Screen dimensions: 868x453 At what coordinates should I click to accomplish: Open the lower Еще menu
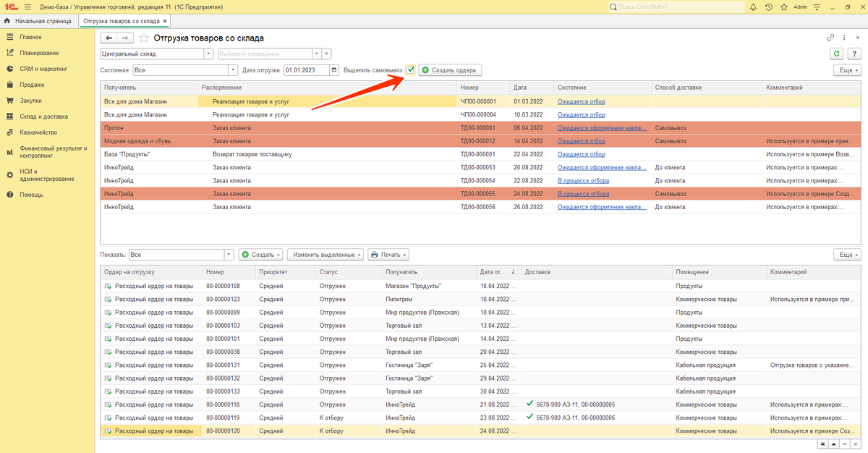click(847, 255)
